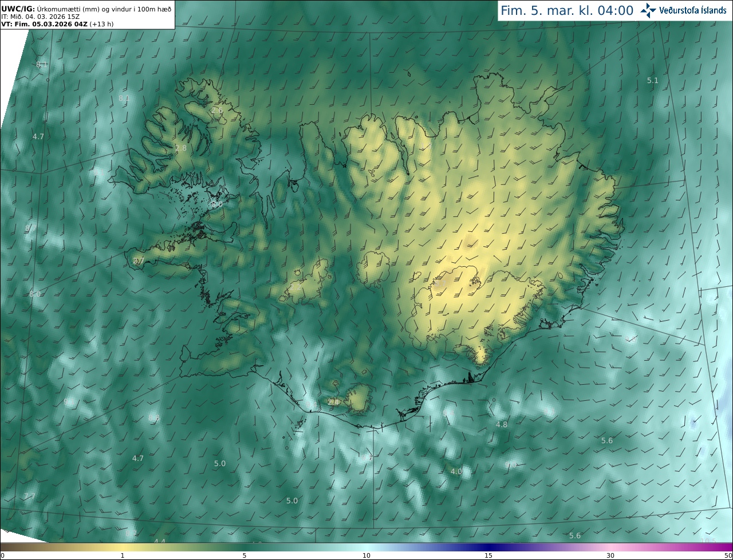Click the 'IT: Mið. 04. 03. 2026 15Z' line
The height and width of the screenshot is (560, 733).
click(40, 17)
